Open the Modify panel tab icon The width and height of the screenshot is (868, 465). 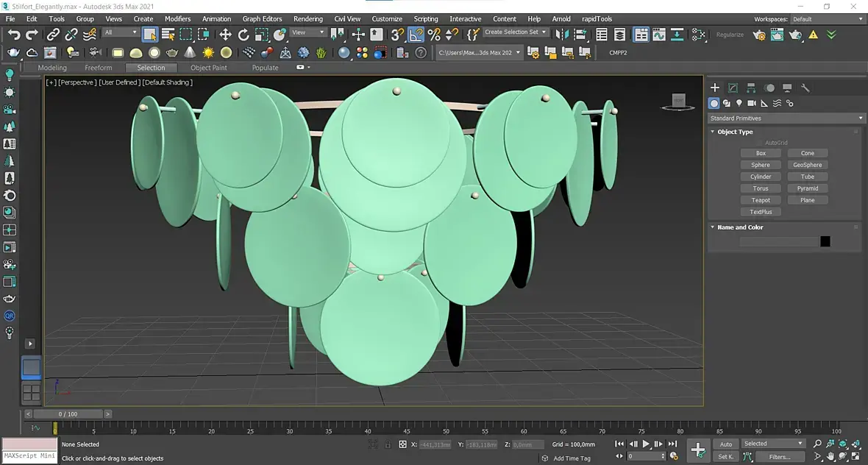(733, 88)
